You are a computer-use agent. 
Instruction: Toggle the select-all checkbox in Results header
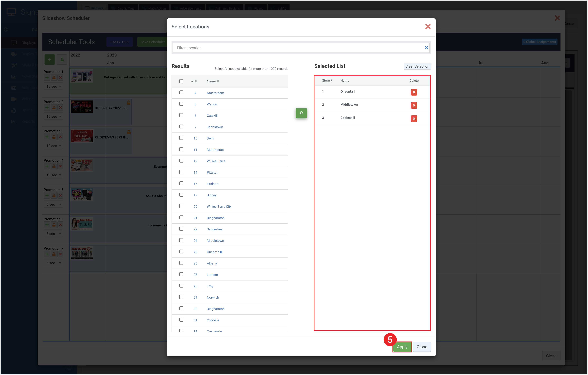pos(181,81)
